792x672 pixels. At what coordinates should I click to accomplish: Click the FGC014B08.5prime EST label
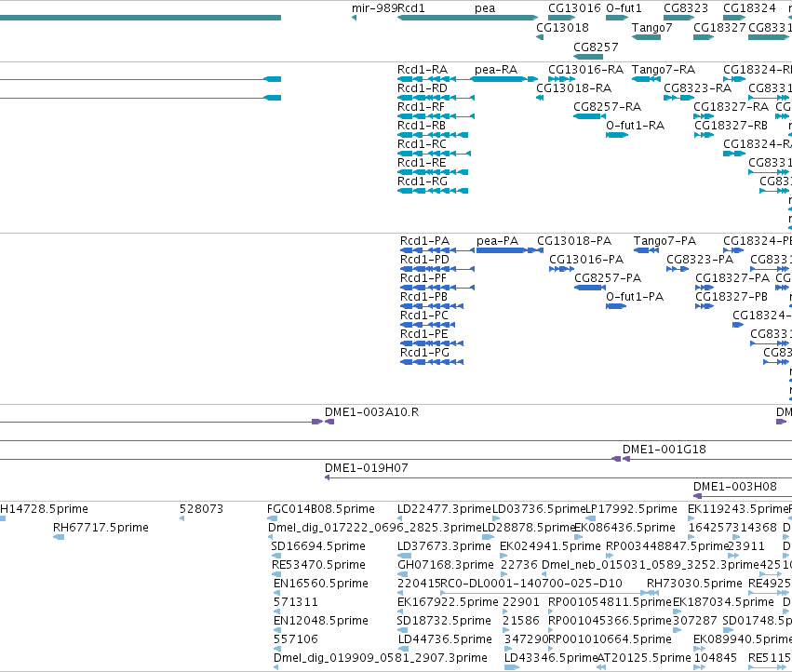[x=321, y=509]
